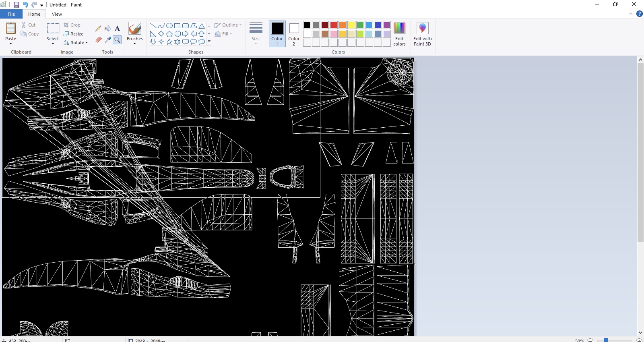
Task: Choose the Curve shape
Action: pos(161,26)
